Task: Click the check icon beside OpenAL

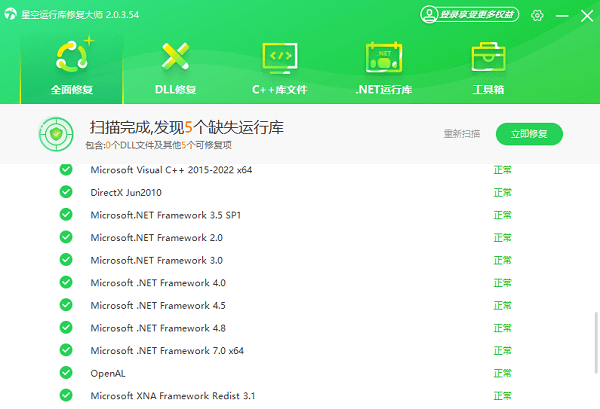Action: click(66, 373)
